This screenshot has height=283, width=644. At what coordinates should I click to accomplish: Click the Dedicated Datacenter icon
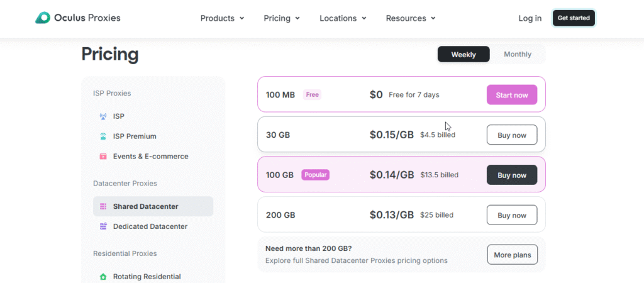pyautogui.click(x=103, y=226)
